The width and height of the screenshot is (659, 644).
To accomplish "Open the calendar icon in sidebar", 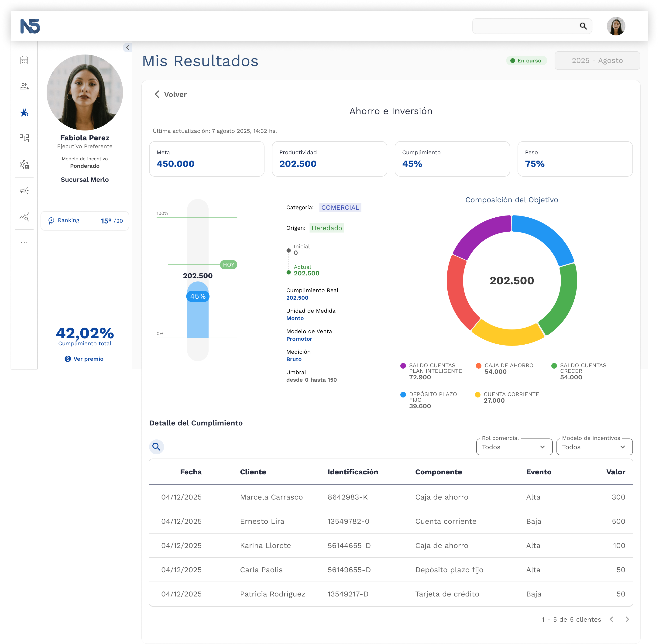I will click(24, 61).
